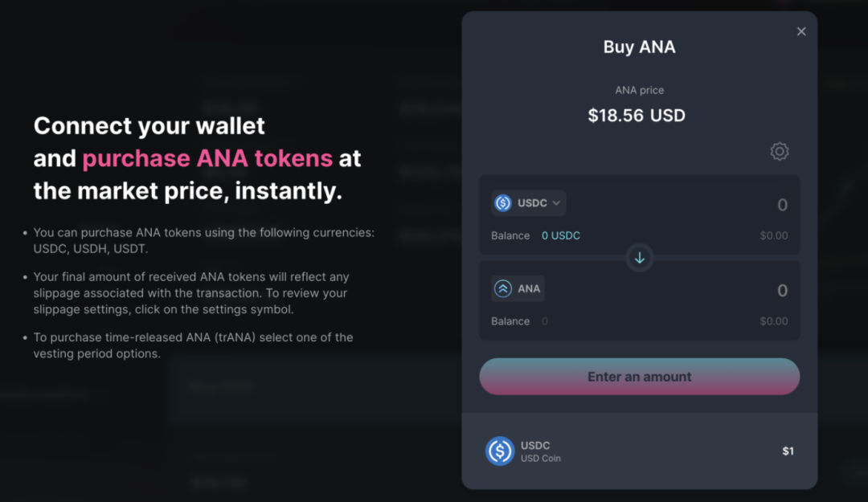Click the ANA balance value
The image size is (868, 502).
tap(545, 321)
